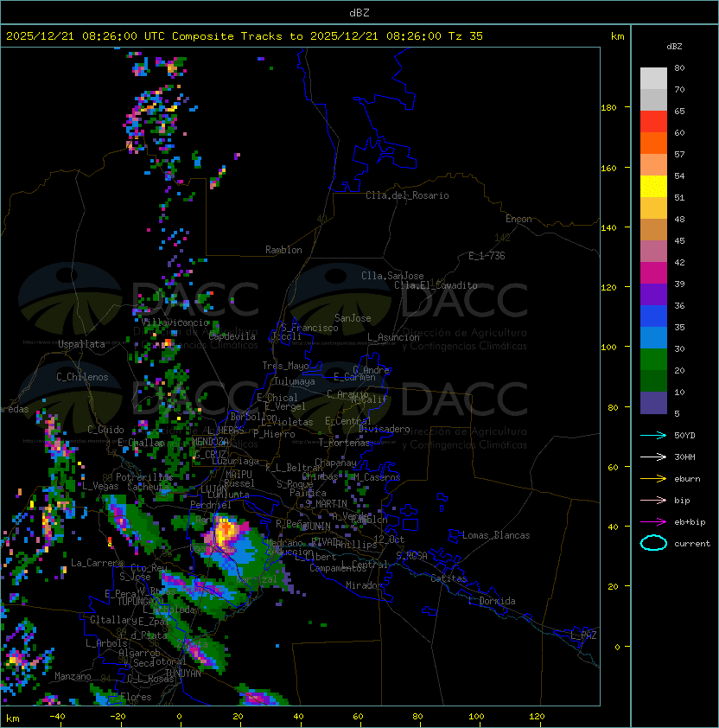This screenshot has width=719, height=728.
Task: Click the 180 km vertical axis tick
Action: coord(608,108)
